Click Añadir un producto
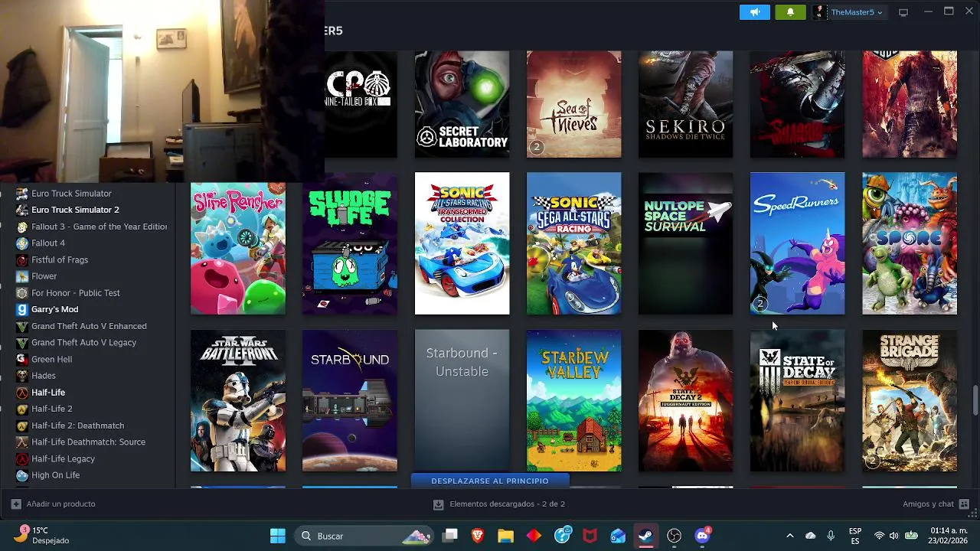The image size is (980, 551). coord(53,504)
